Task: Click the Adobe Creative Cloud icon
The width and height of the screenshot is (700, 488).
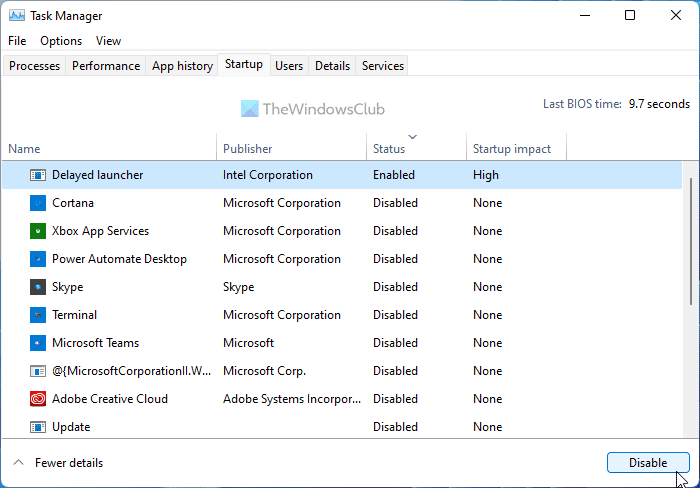Action: coord(38,399)
